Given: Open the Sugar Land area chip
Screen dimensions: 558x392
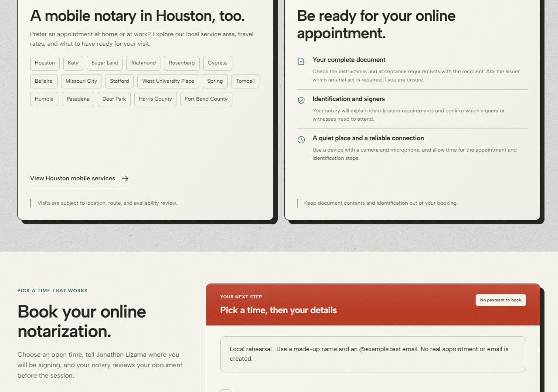Looking at the screenshot, I should (x=105, y=63).
